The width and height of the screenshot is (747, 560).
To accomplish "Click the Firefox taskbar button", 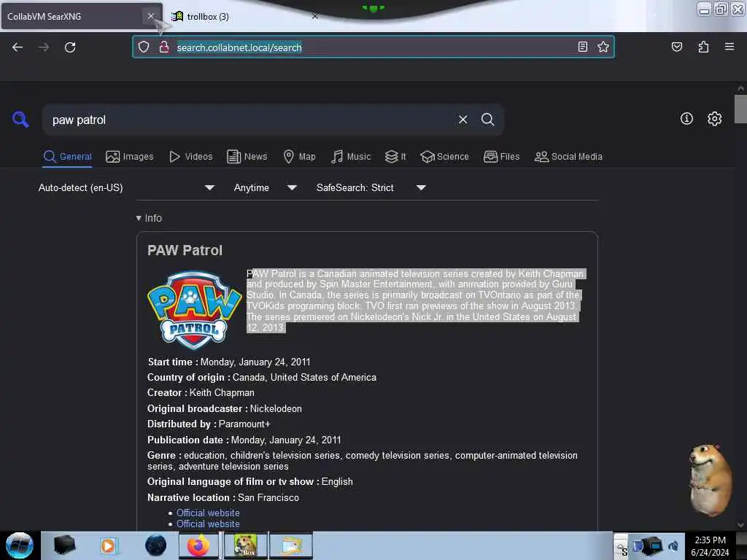I will pos(198,545).
